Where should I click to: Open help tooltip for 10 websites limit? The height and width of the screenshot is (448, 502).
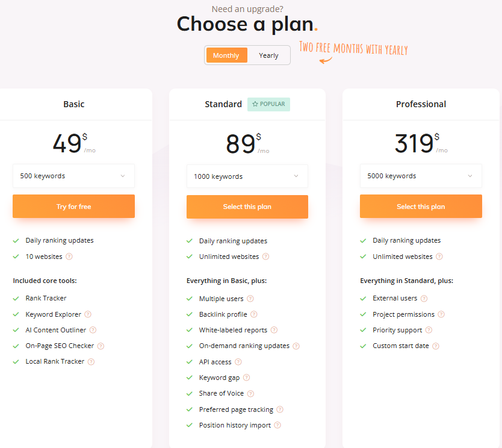tap(68, 257)
